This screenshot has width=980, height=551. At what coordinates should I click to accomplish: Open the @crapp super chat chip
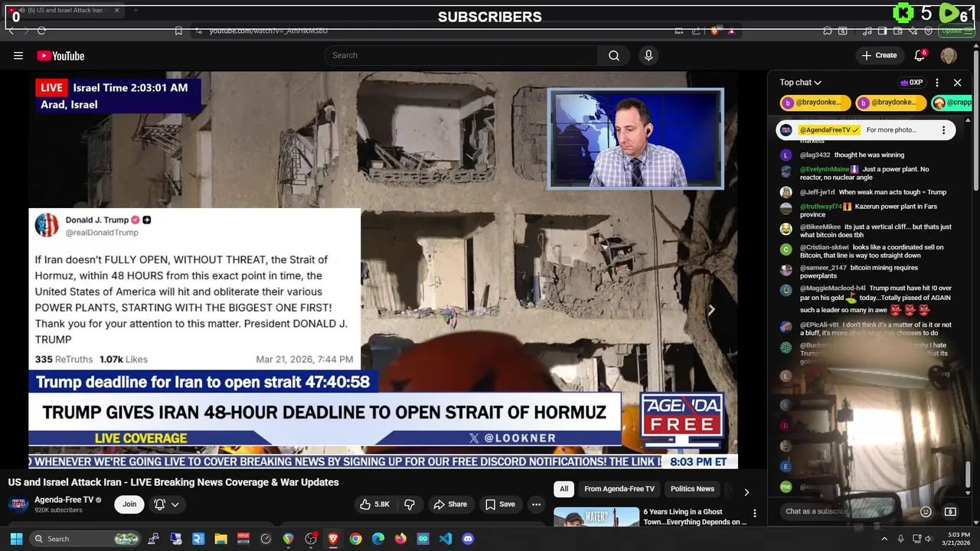(x=952, y=103)
